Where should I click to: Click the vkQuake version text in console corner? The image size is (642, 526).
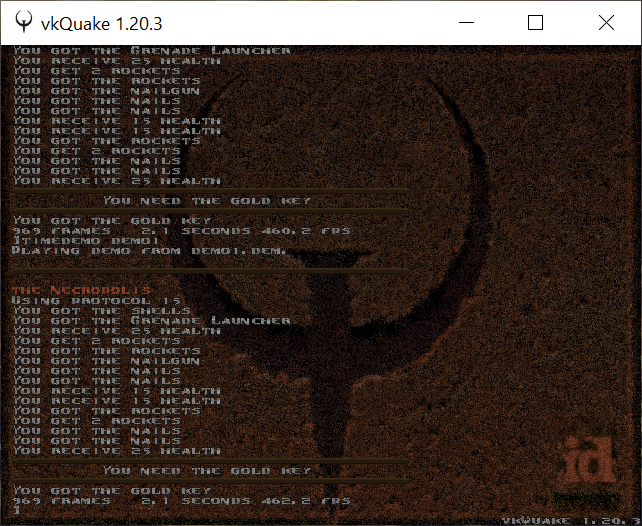click(571, 521)
